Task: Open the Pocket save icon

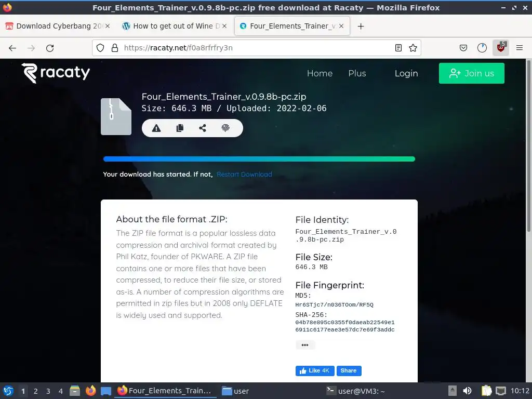Action: click(463, 48)
